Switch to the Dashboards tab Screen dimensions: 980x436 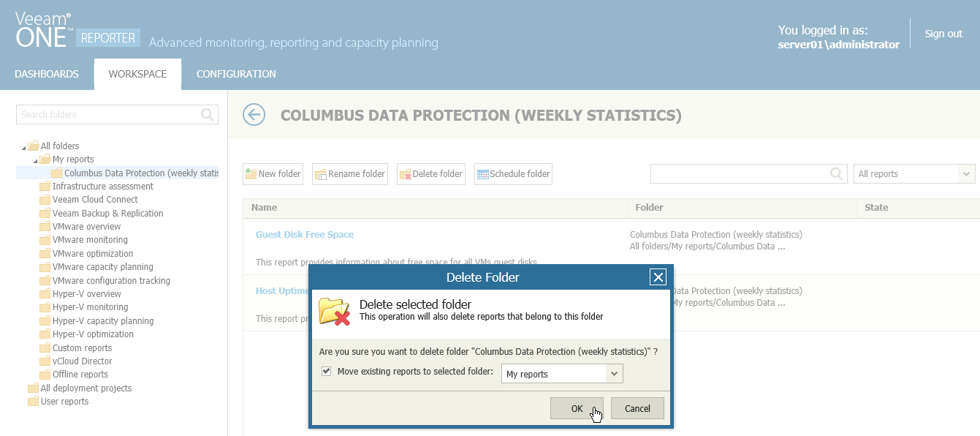click(x=47, y=74)
